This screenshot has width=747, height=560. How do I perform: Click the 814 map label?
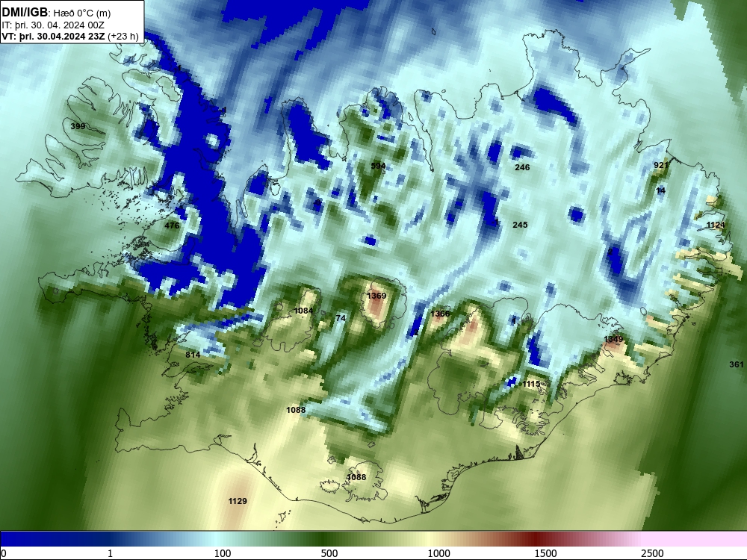click(193, 355)
